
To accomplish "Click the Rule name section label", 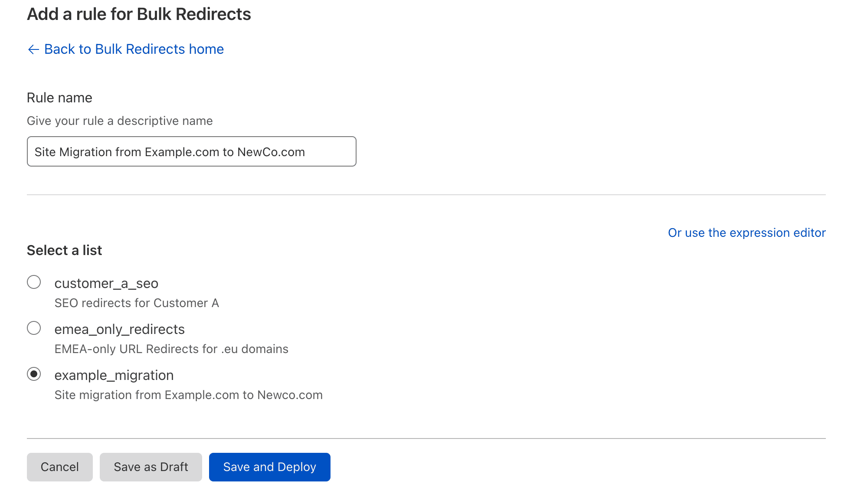I will click(x=59, y=97).
